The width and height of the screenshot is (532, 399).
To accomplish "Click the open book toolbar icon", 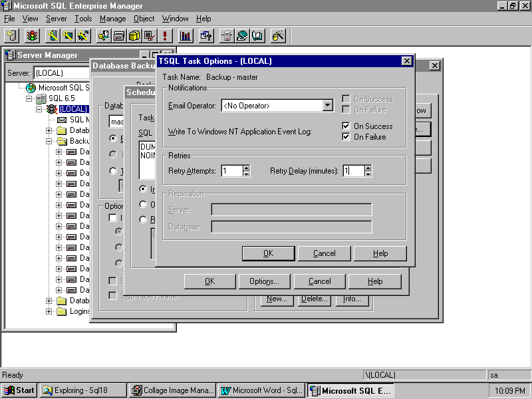I will point(257,35).
